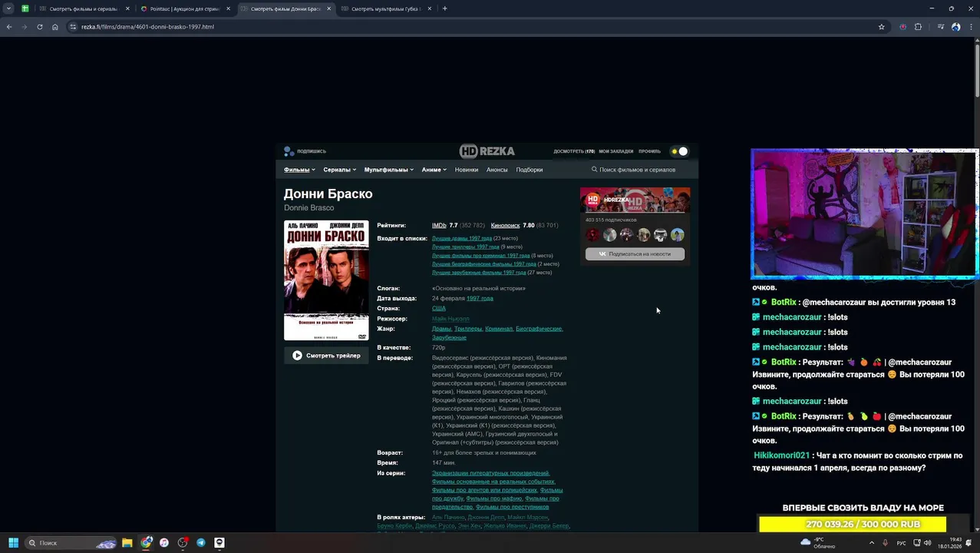Expand the 'Сериалы' menu
980x553 pixels.
click(x=339, y=170)
